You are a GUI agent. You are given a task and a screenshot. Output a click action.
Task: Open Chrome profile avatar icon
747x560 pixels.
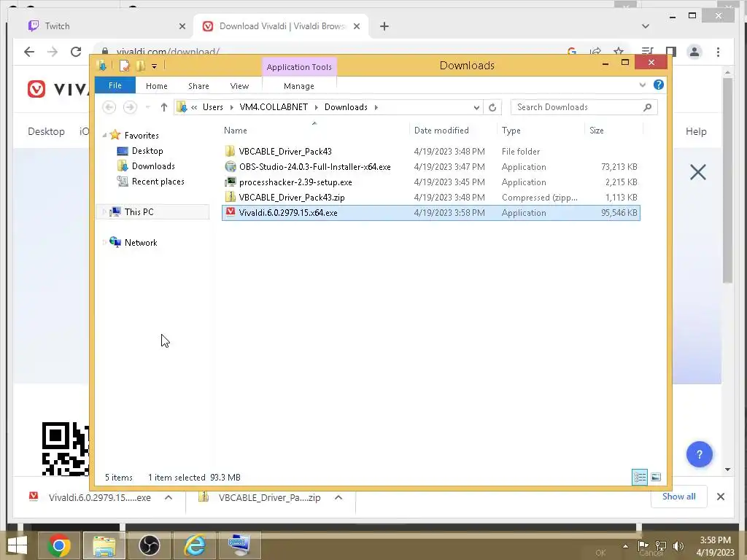[694, 52]
